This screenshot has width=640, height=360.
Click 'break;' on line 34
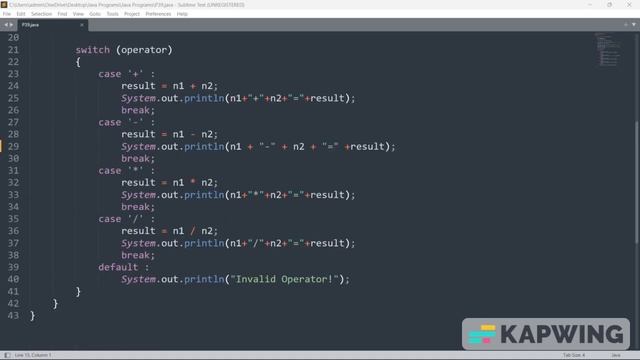point(138,207)
